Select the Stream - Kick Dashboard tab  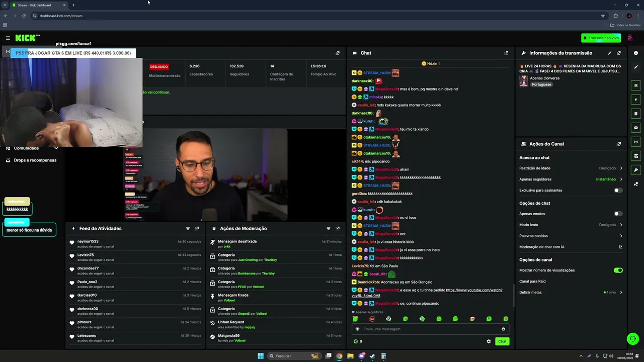(x=39, y=5)
